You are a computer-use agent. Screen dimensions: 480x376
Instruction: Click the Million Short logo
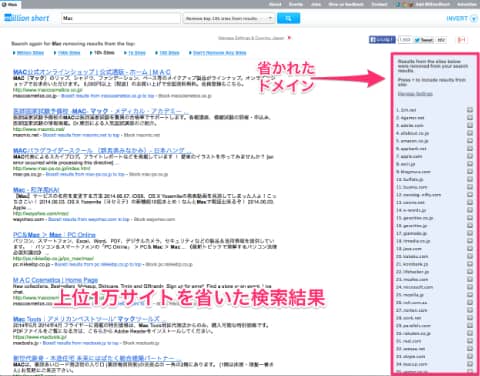click(x=27, y=18)
